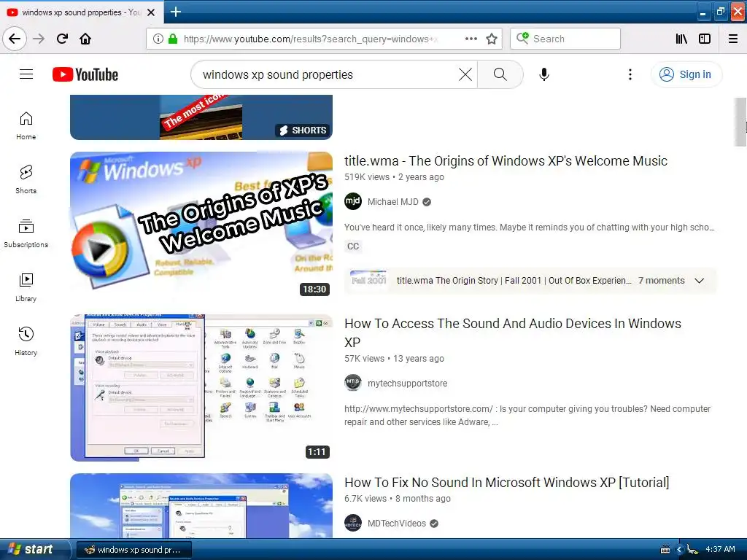Screen dimensions: 747x560
Task: Open Library in YouTube sidebar
Action: point(26,287)
